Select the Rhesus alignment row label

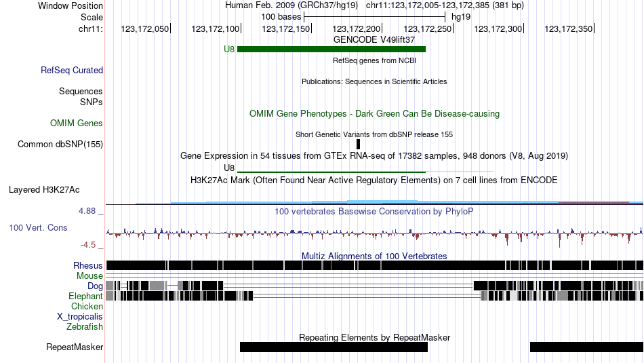tap(88, 265)
